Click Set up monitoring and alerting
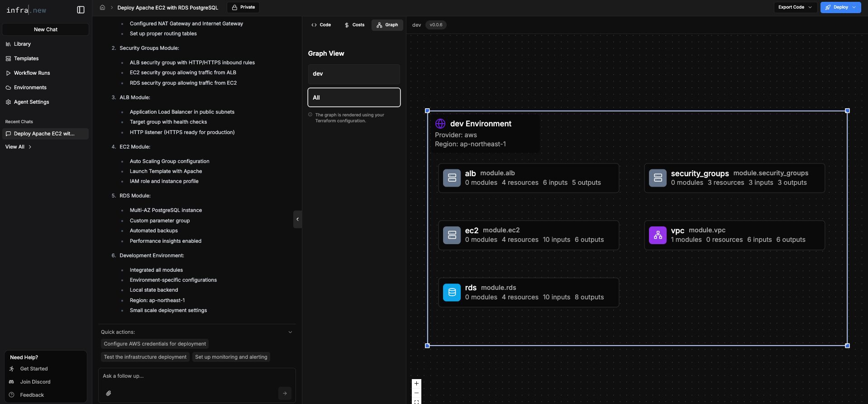868x404 pixels. point(231,357)
